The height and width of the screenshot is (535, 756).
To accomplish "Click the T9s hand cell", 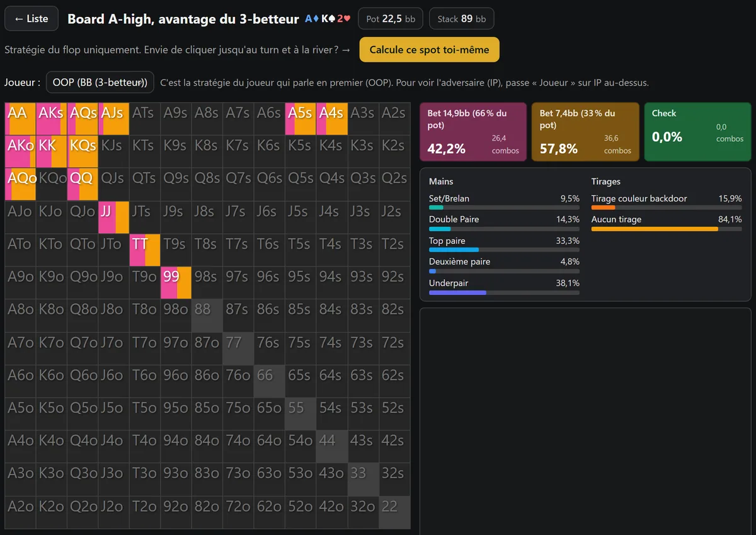I will (176, 250).
